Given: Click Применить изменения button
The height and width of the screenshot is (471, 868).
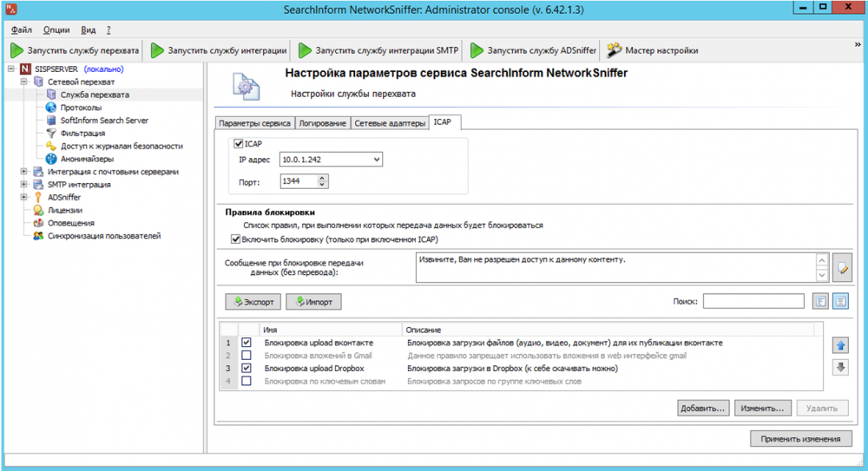Looking at the screenshot, I should coord(800,439).
